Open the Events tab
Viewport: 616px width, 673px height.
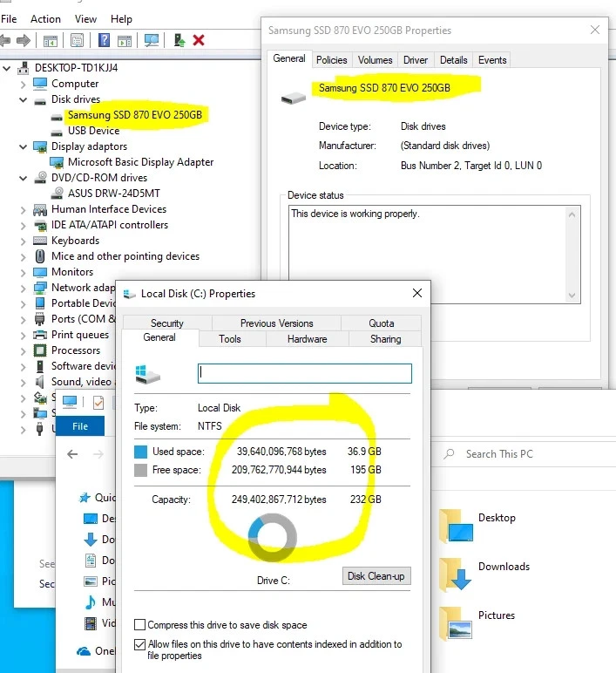click(x=492, y=60)
